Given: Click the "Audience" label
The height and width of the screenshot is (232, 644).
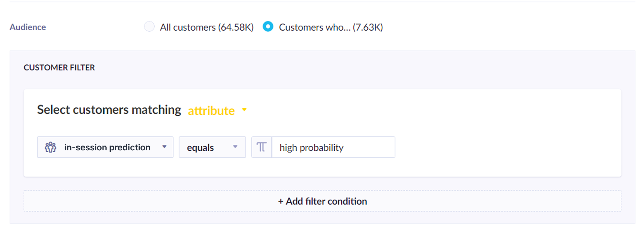Looking at the screenshot, I should tap(28, 27).
